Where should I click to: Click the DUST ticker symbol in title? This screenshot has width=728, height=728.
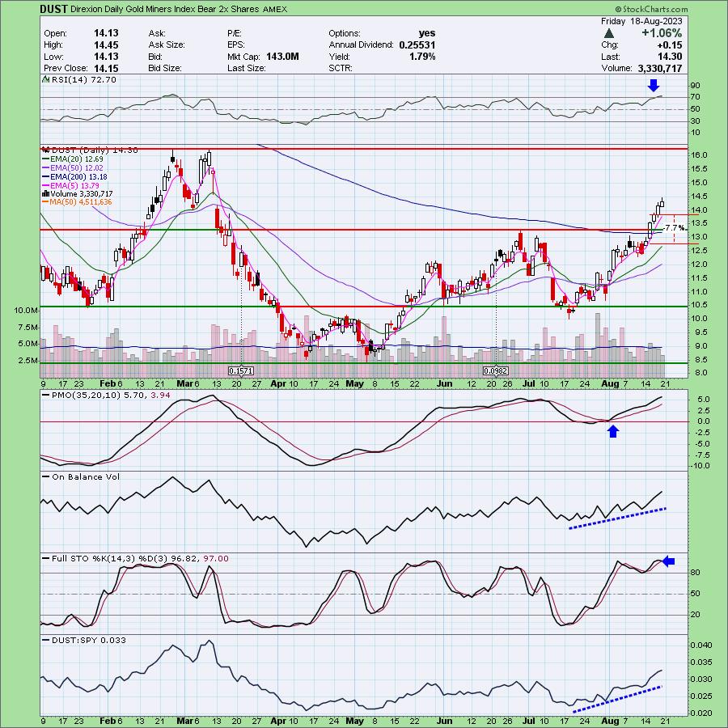(54, 9)
